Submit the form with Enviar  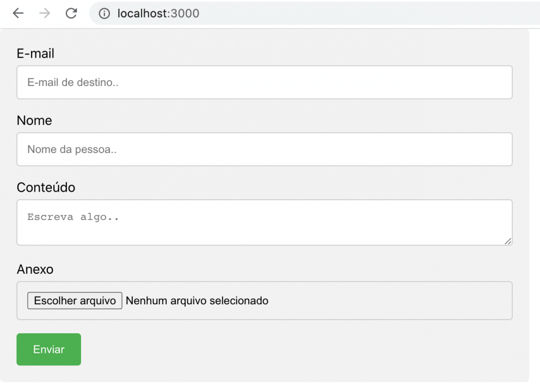pos(49,350)
